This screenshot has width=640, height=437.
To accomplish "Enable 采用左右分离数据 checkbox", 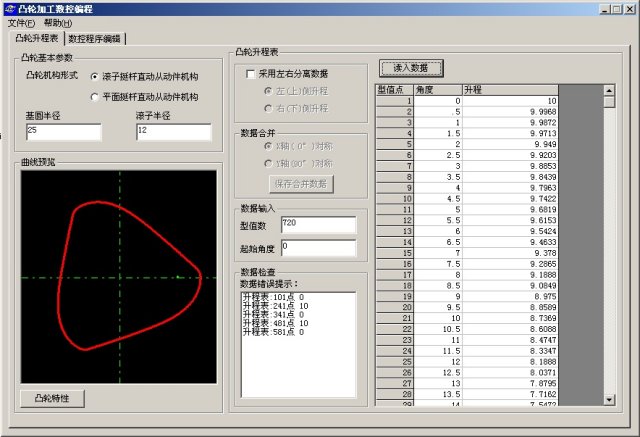I will click(251, 74).
